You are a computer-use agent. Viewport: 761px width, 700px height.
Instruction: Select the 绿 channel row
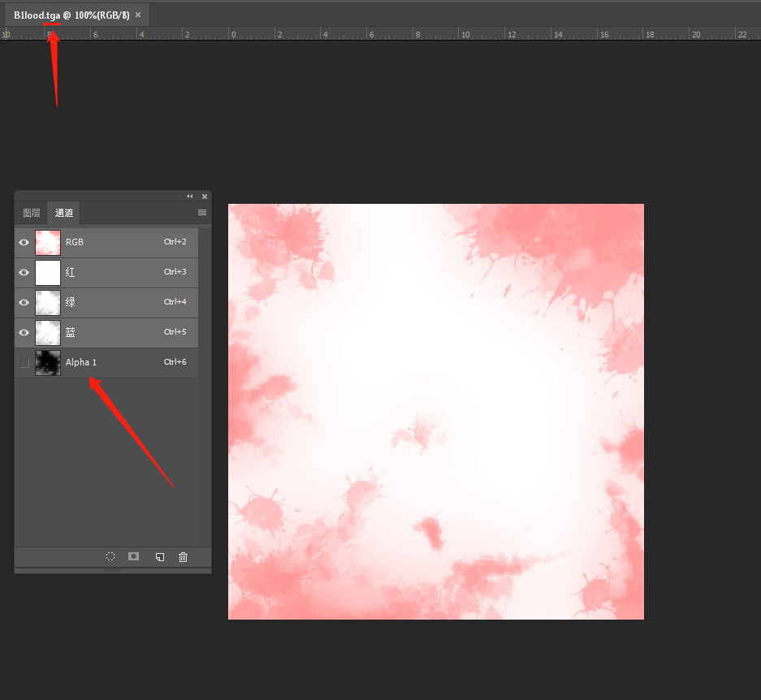(x=106, y=302)
